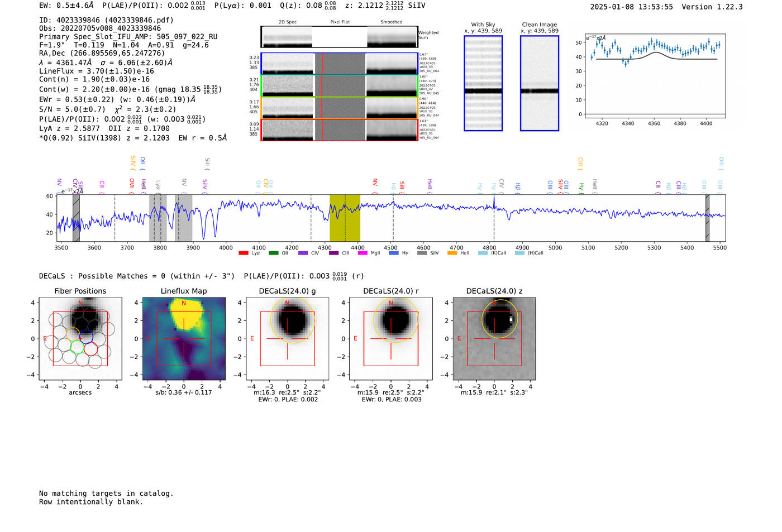This screenshot has width=782, height=532.
Task: Open the DECaLS(24.0) g image
Action: pos(287,338)
